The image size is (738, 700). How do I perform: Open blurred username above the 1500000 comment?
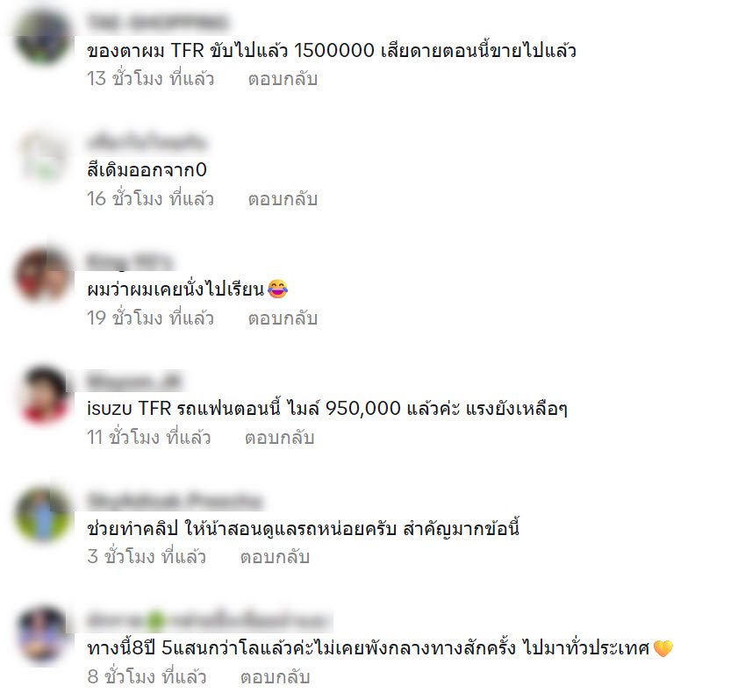point(157,22)
